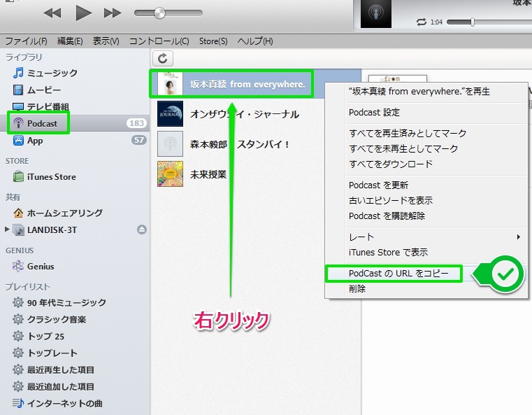Click the トップ 25 playlist label
Image resolution: width=532 pixels, height=415 pixels.
tap(45, 336)
